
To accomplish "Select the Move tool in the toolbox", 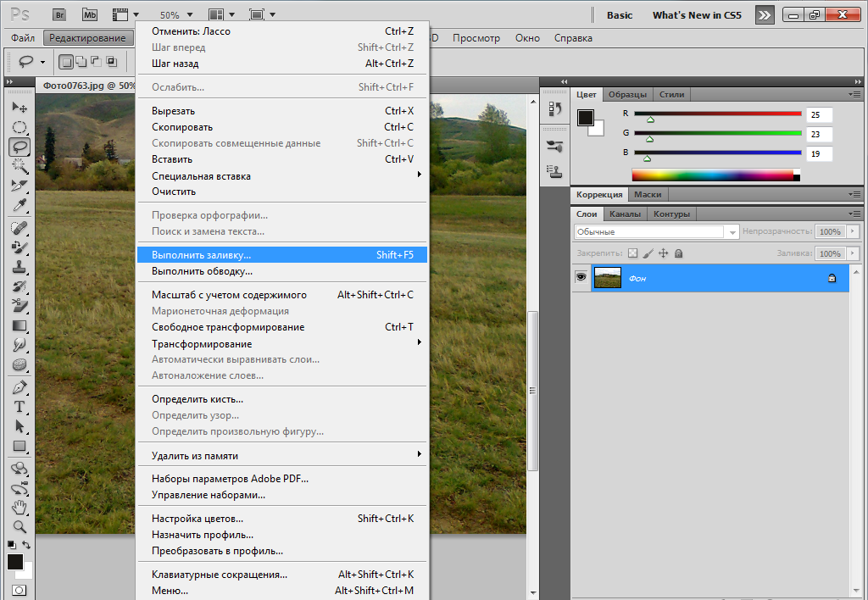I will coord(19,108).
